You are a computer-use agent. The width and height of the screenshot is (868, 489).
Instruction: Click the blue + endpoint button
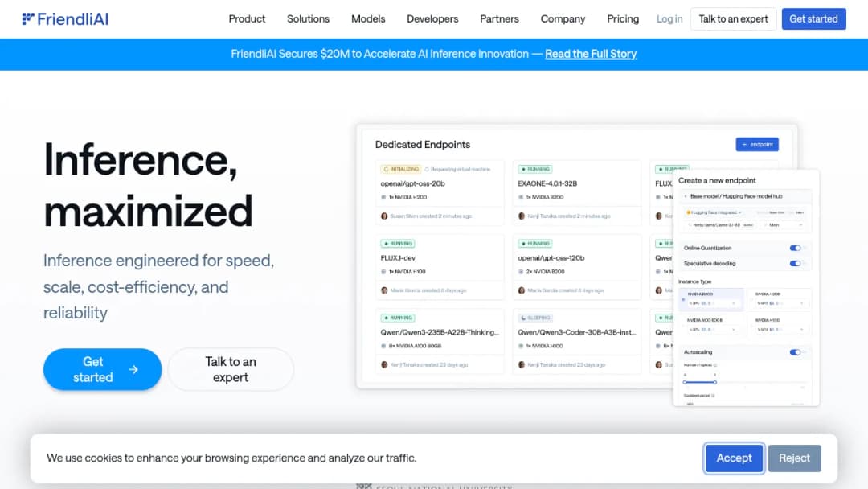click(x=757, y=145)
